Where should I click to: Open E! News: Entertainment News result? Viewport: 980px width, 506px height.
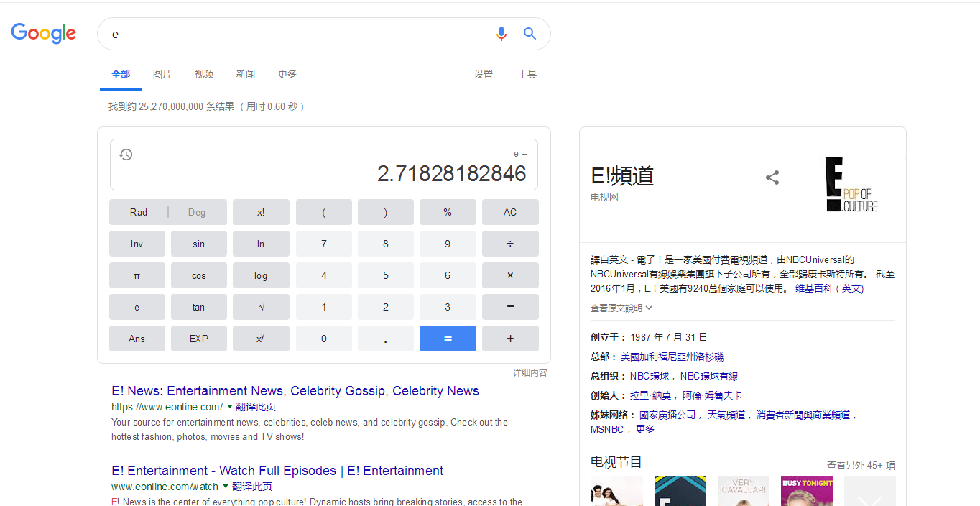(295, 391)
